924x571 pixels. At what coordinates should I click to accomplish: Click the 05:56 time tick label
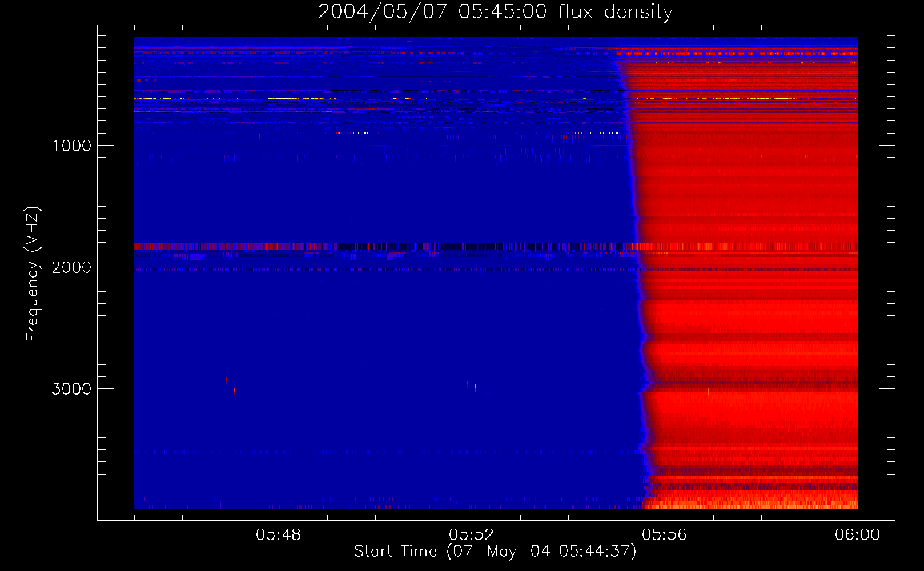(x=665, y=535)
